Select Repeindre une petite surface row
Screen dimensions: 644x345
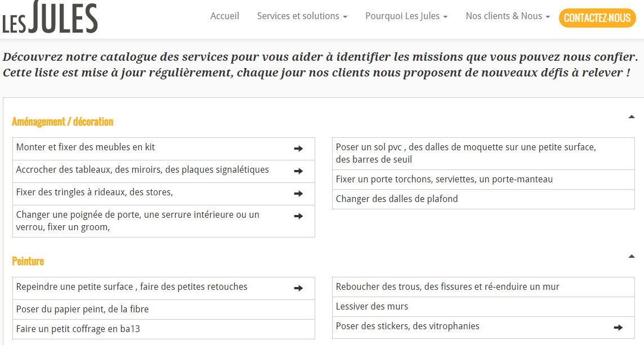(164, 288)
